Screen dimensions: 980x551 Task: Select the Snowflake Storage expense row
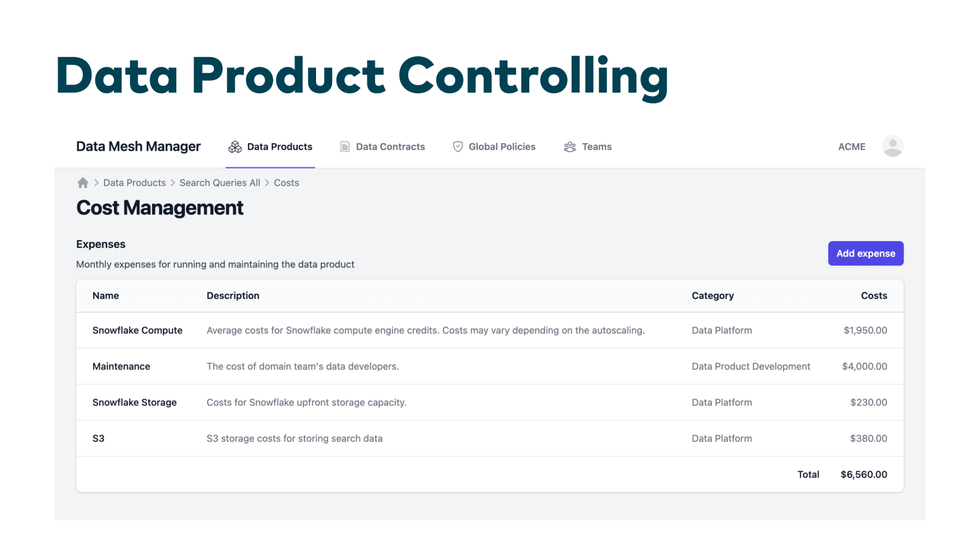(134, 403)
